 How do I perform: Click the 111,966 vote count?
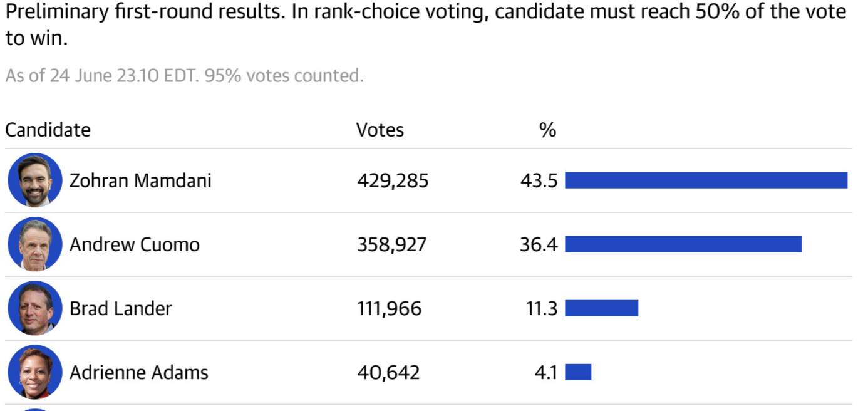pyautogui.click(x=389, y=308)
